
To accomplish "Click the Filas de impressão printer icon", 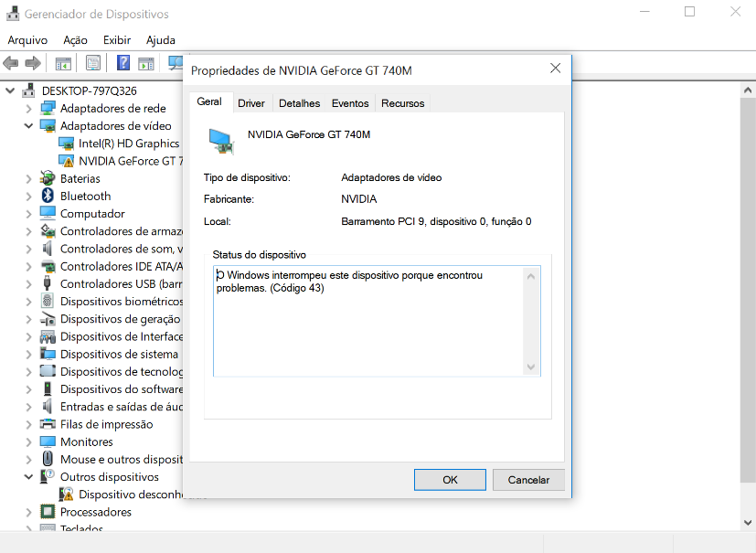I will click(48, 424).
